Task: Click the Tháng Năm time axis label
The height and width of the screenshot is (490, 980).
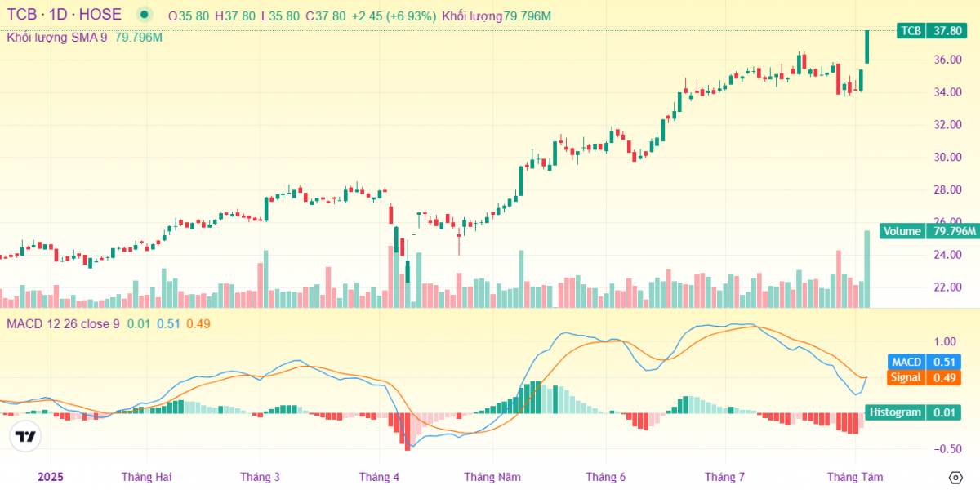Action: (492, 477)
